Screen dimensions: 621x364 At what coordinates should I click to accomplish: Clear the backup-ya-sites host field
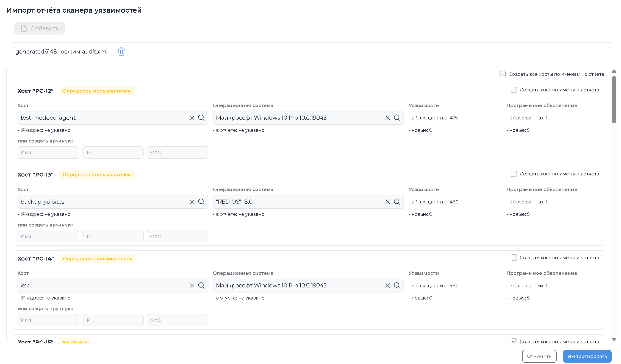192,202
